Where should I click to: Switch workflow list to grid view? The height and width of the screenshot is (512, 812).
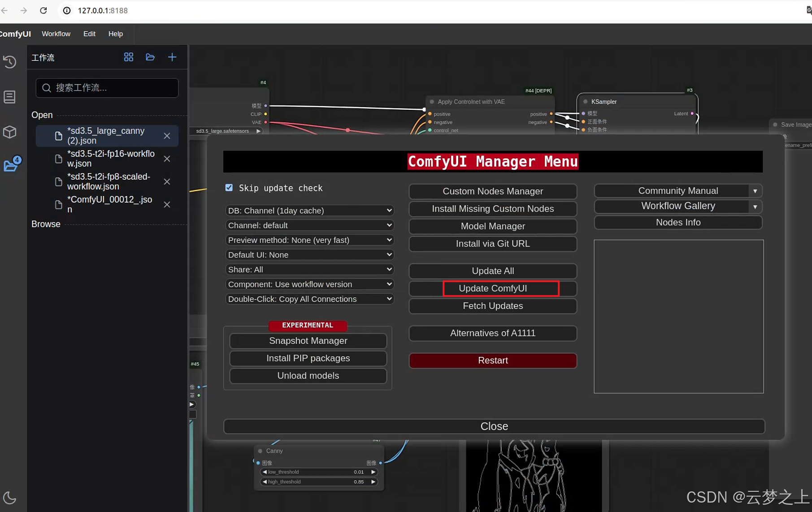[129, 57]
